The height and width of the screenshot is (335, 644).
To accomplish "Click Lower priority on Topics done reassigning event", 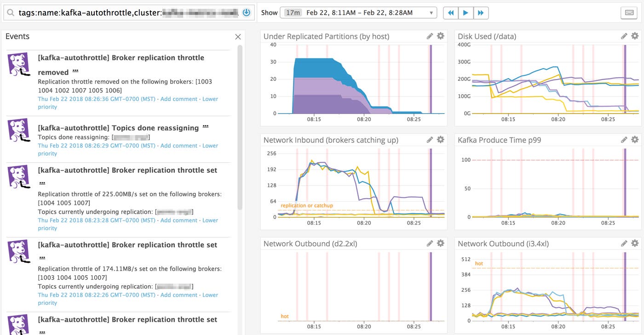I will [x=210, y=146].
